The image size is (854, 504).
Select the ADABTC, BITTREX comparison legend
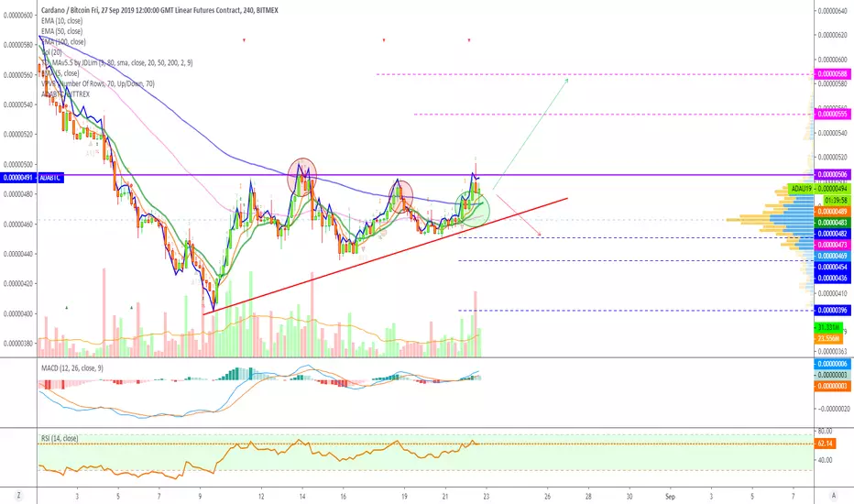coord(65,94)
